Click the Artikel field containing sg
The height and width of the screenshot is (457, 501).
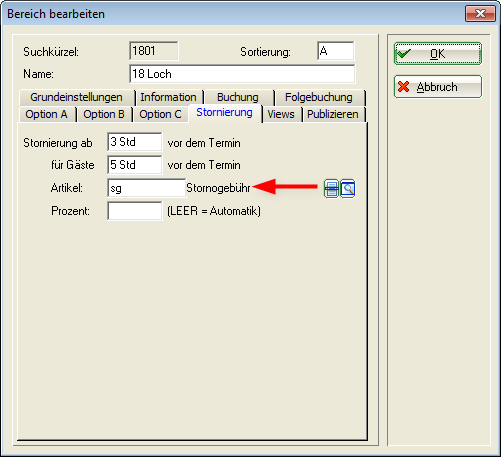tap(146, 188)
